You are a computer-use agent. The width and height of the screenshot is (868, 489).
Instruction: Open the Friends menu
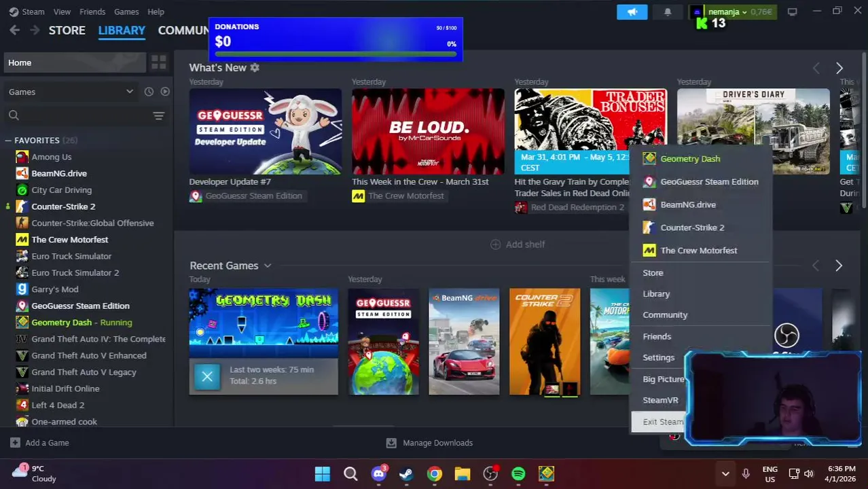pos(92,12)
